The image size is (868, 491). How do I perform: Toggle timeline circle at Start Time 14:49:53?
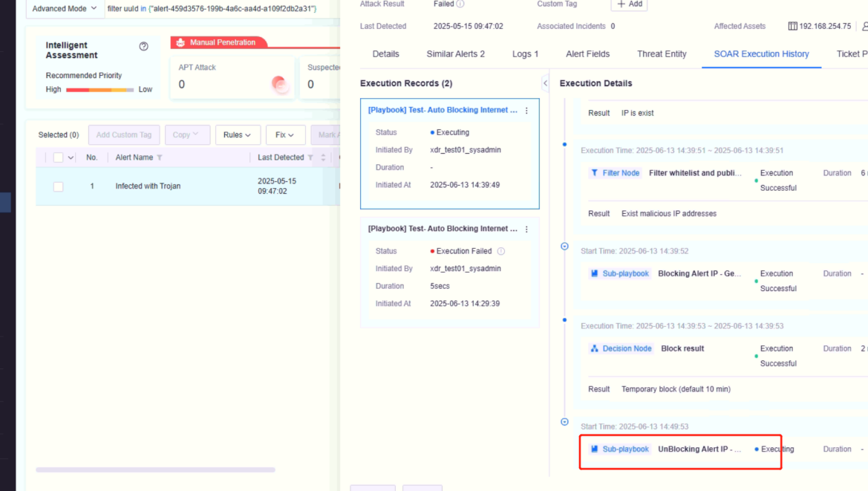click(x=564, y=422)
